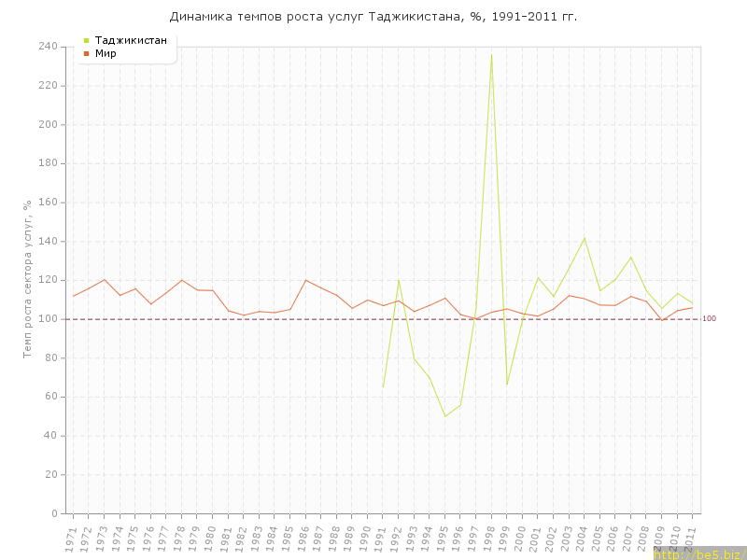Open the be5.biz watermark link
This screenshot has height=560, width=747.
coord(698,554)
